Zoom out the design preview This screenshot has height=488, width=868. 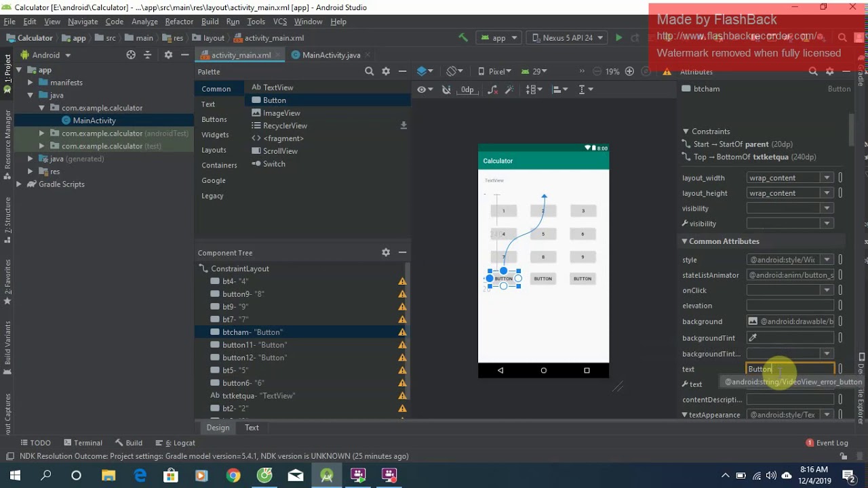[x=597, y=71]
